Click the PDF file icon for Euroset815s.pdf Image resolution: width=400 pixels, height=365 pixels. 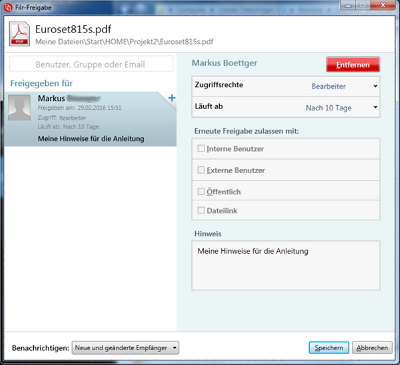pyautogui.click(x=19, y=34)
